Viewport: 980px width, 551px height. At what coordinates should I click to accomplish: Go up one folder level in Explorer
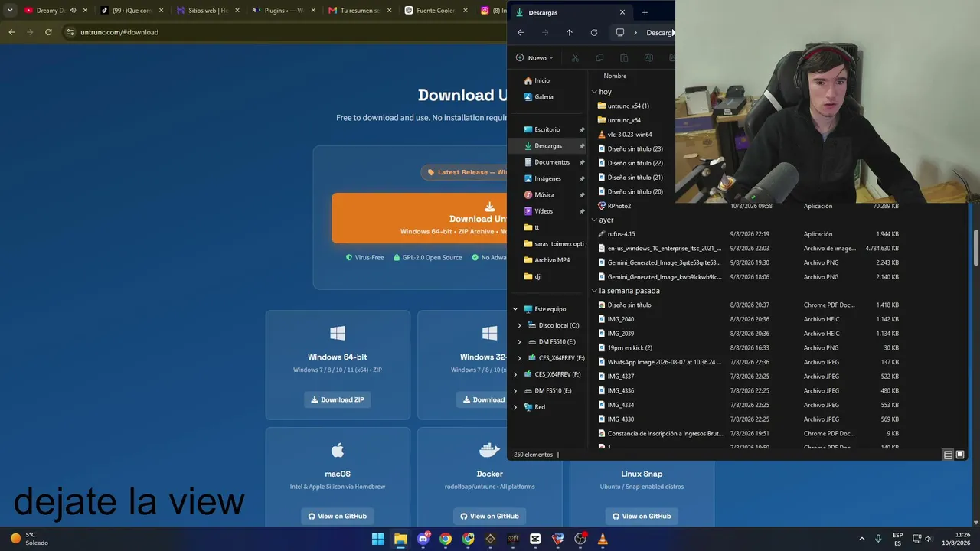click(x=569, y=32)
